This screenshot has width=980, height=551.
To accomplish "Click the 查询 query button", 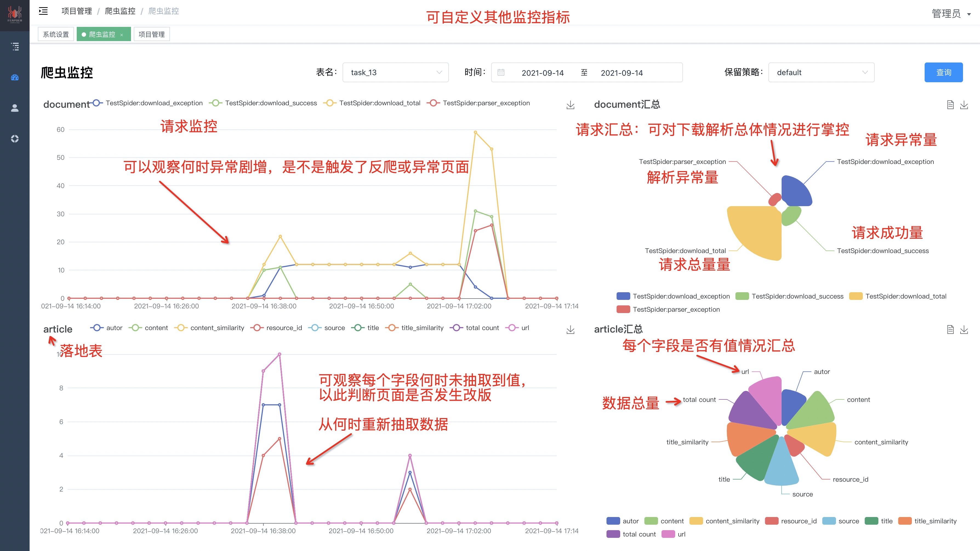I will pyautogui.click(x=944, y=72).
